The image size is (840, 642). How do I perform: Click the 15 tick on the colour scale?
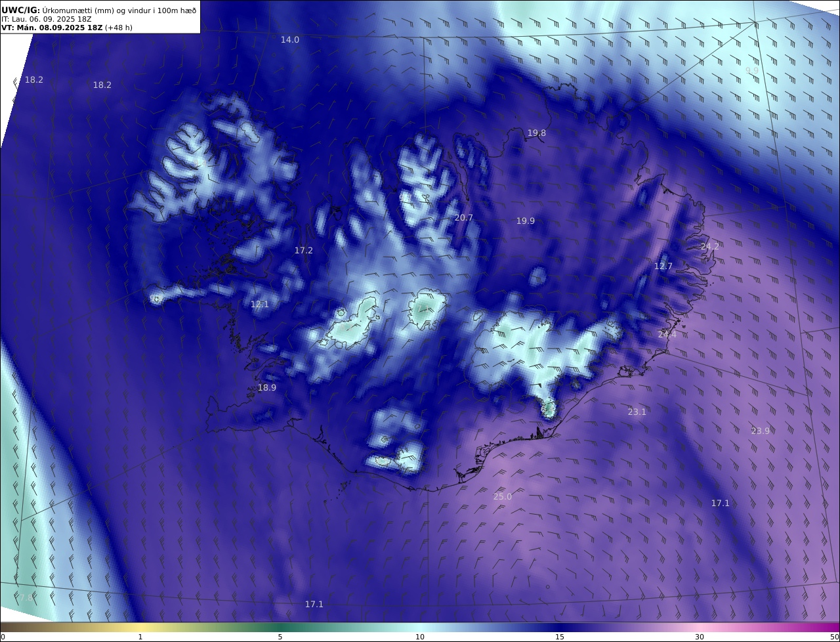560,637
